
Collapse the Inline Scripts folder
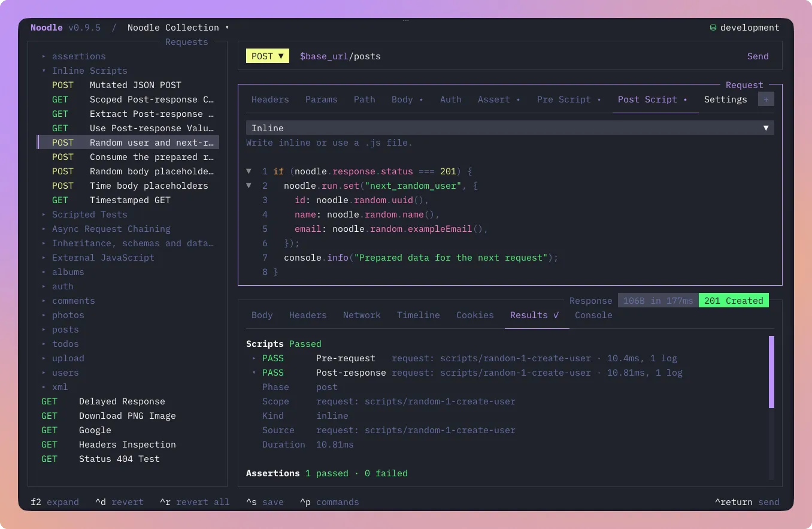[44, 71]
